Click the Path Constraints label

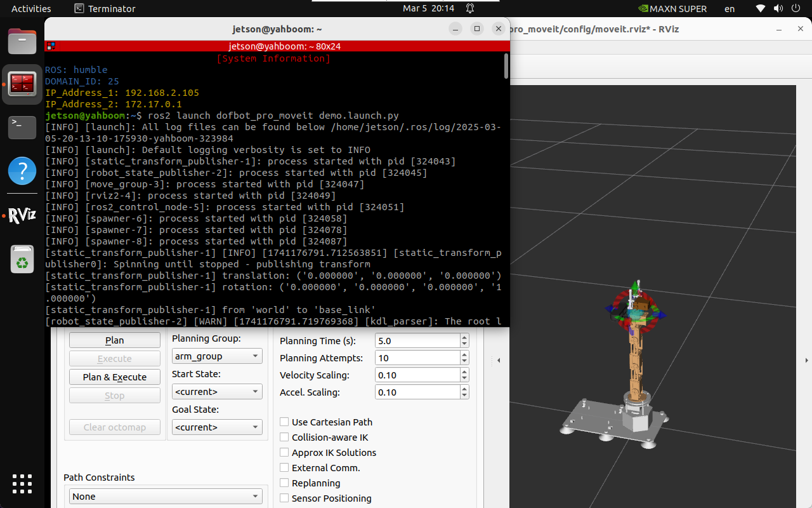pos(99,478)
